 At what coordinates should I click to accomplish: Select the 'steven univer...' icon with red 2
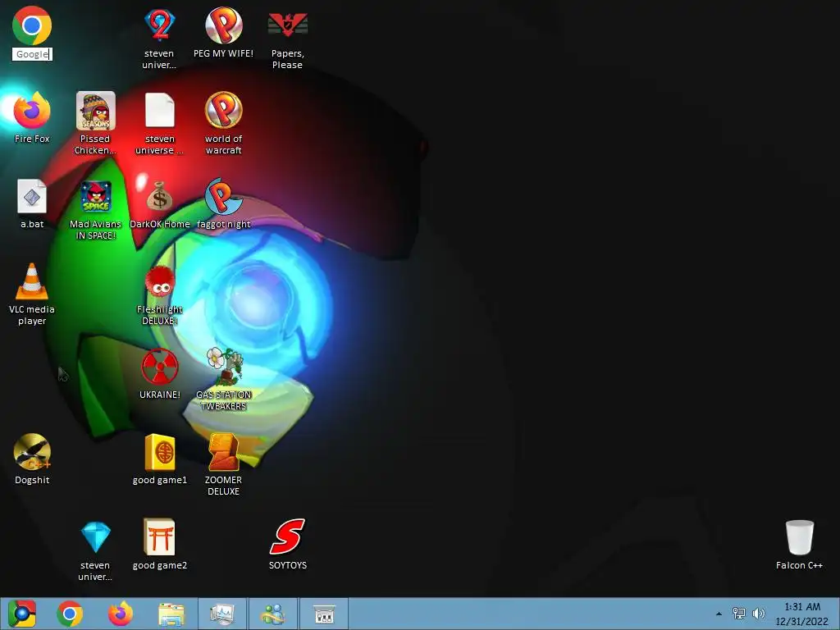(x=160, y=25)
